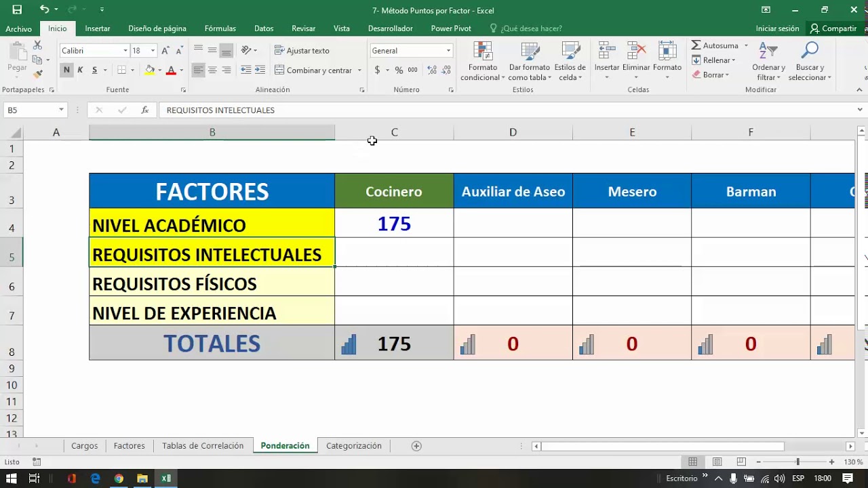
Task: Decrease decimal places
Action: (x=447, y=70)
